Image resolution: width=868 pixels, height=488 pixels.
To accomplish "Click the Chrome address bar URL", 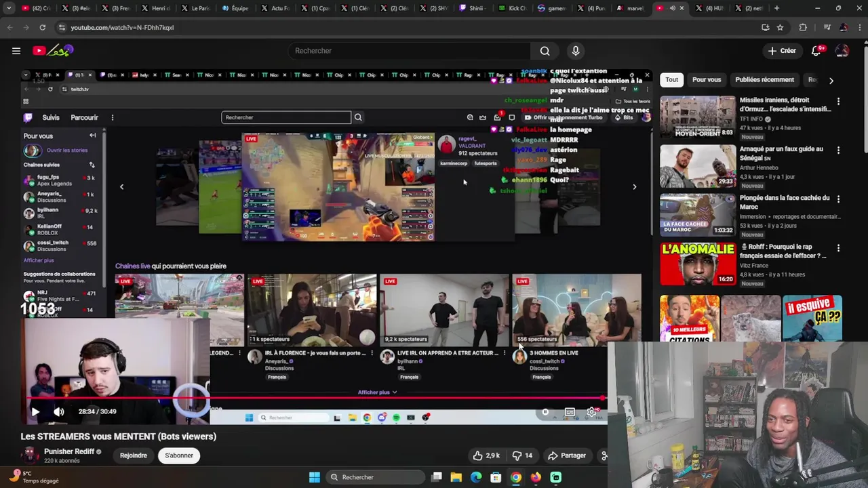I will pos(122,27).
